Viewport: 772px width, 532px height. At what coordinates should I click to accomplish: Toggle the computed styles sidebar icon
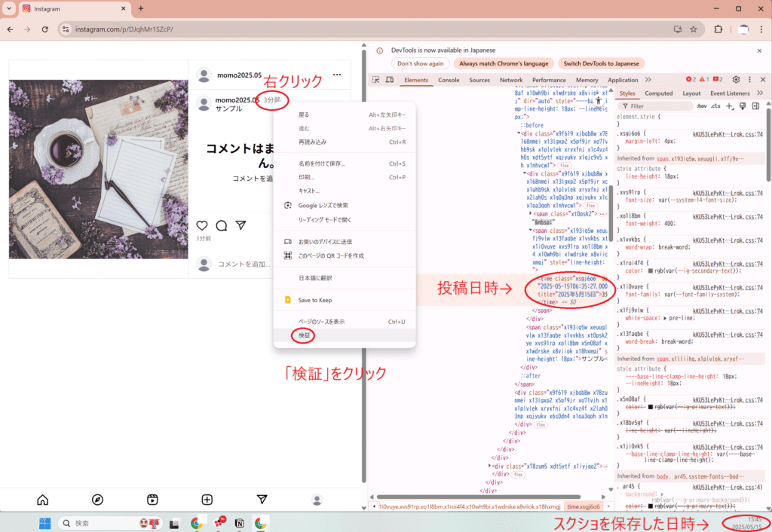click(x=754, y=106)
